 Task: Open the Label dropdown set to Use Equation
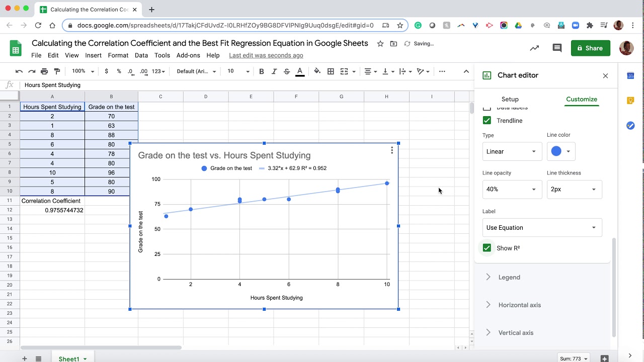coord(542,228)
